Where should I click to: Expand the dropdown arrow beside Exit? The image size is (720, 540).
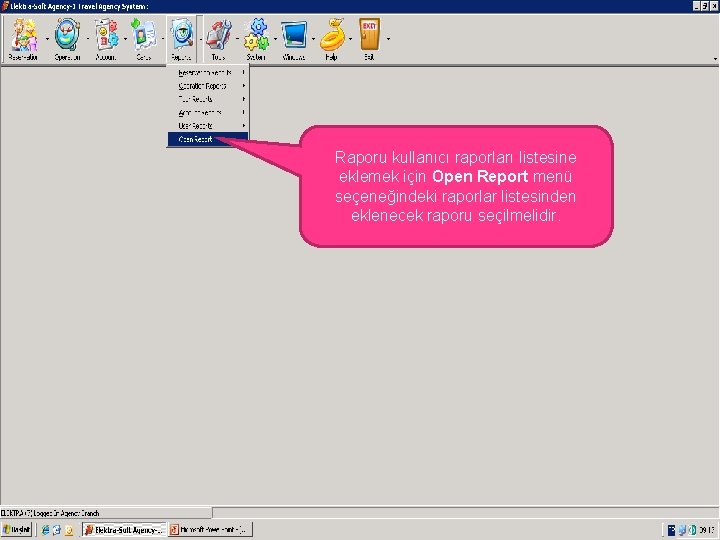point(388,39)
